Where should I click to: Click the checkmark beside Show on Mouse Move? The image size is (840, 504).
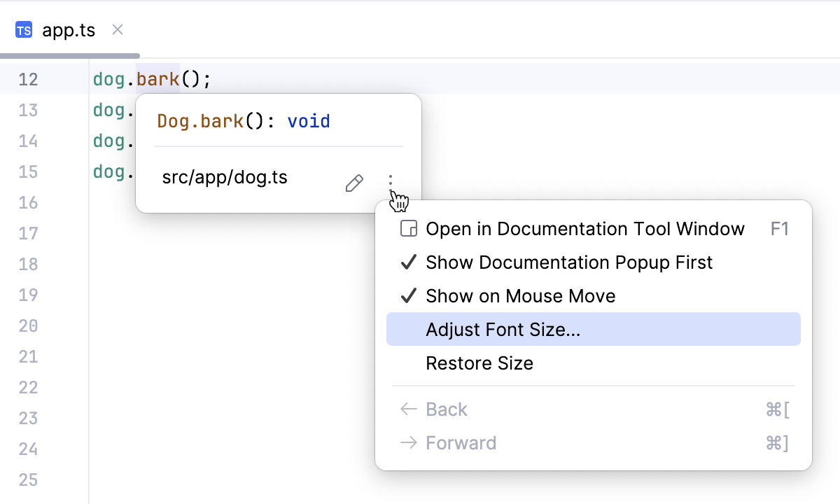[x=408, y=295]
